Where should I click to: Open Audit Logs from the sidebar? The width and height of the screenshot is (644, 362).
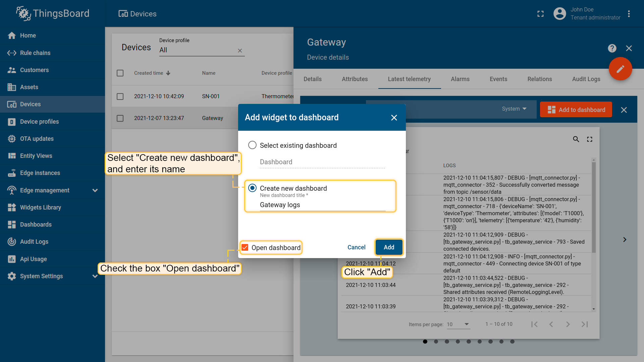tap(52, 242)
